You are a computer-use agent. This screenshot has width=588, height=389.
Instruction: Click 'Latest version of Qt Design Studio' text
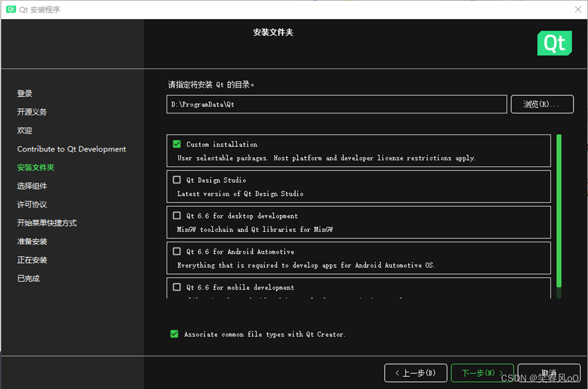tap(240, 194)
